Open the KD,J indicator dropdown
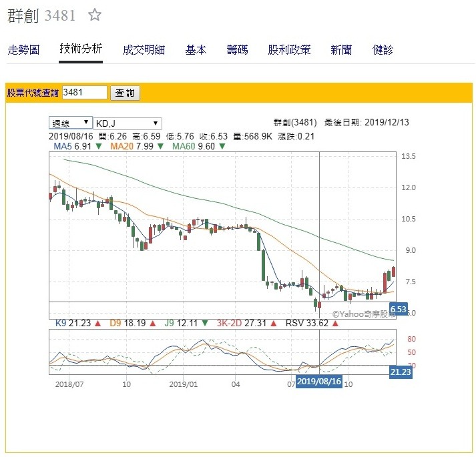The width and height of the screenshot is (476, 457). pyautogui.click(x=127, y=123)
